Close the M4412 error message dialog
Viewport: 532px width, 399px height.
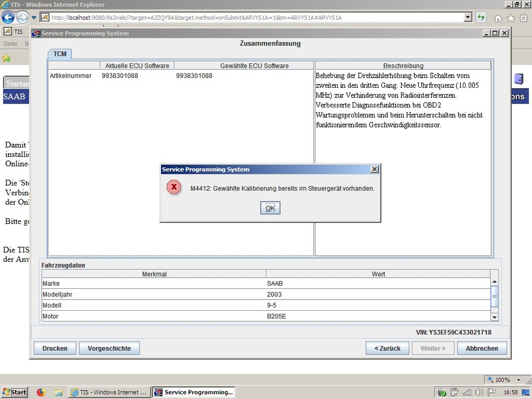pos(374,169)
